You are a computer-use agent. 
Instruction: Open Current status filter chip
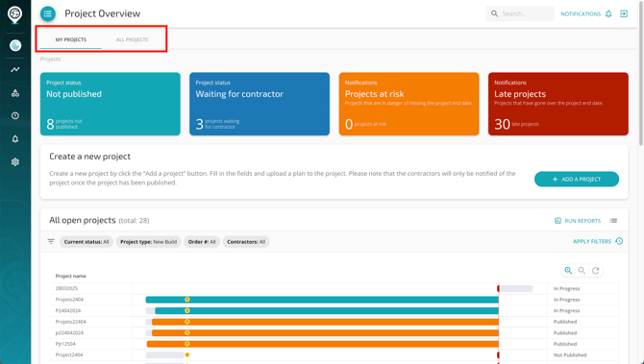87,242
